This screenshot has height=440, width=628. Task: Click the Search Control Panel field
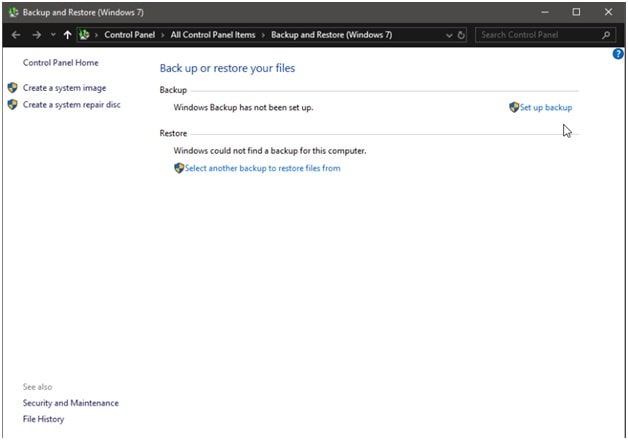point(545,35)
